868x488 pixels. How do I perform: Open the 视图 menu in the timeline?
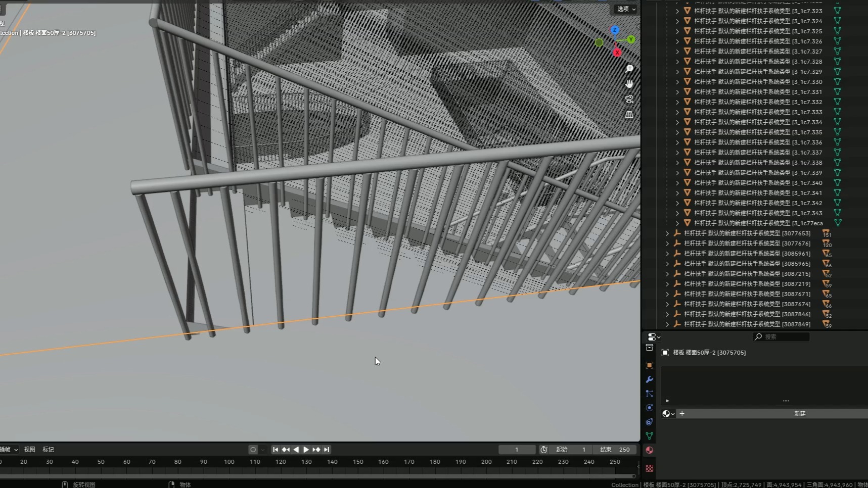tap(29, 449)
